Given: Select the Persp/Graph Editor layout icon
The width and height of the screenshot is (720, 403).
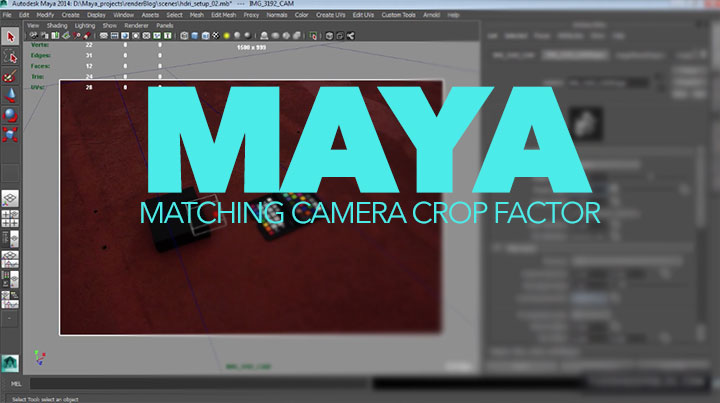Looking at the screenshot, I should click(x=10, y=259).
